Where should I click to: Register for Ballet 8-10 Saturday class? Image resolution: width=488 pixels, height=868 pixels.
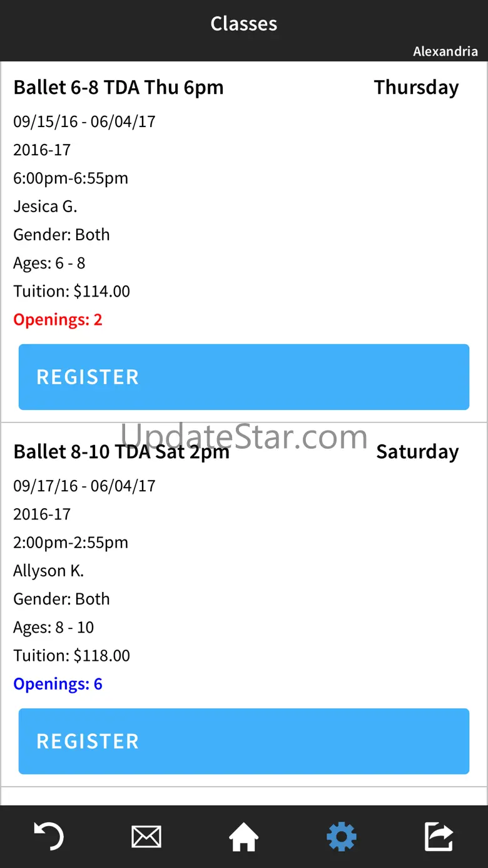pos(244,741)
